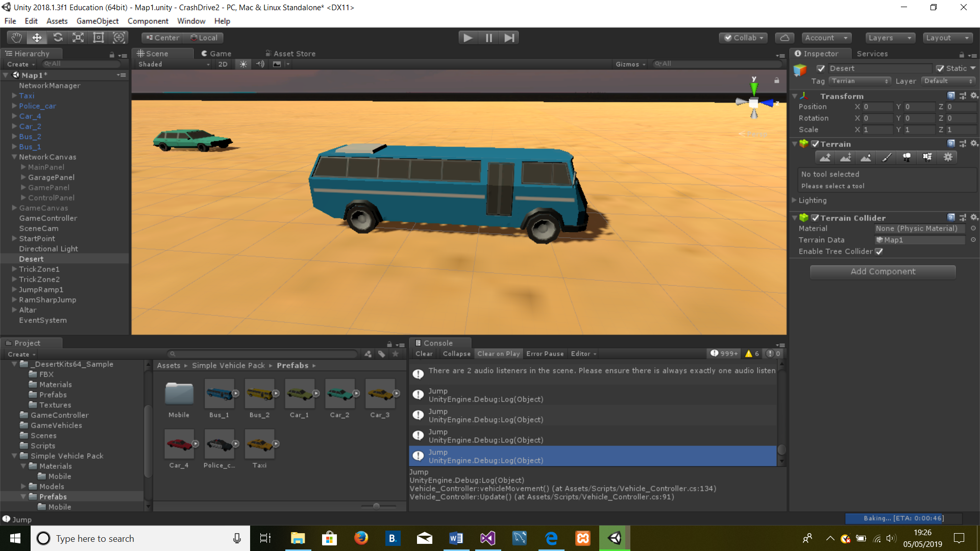The width and height of the screenshot is (980, 551).
Task: Select Paint Details terrain tool
Action: [x=927, y=157]
